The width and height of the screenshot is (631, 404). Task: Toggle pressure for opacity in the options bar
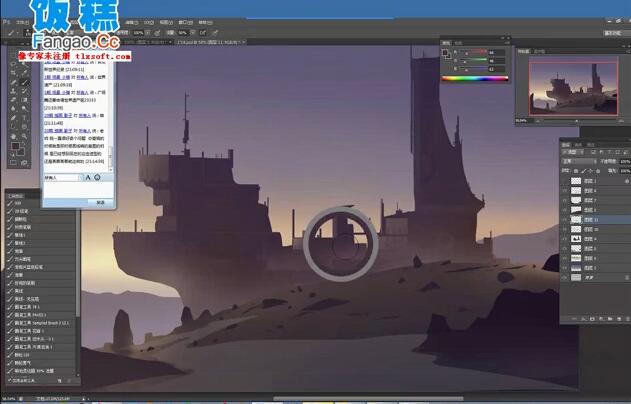[x=157, y=33]
